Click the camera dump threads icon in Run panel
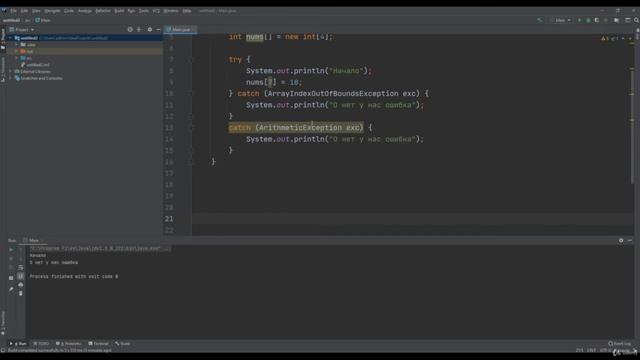The width and height of the screenshot is (640, 360). 11,267
